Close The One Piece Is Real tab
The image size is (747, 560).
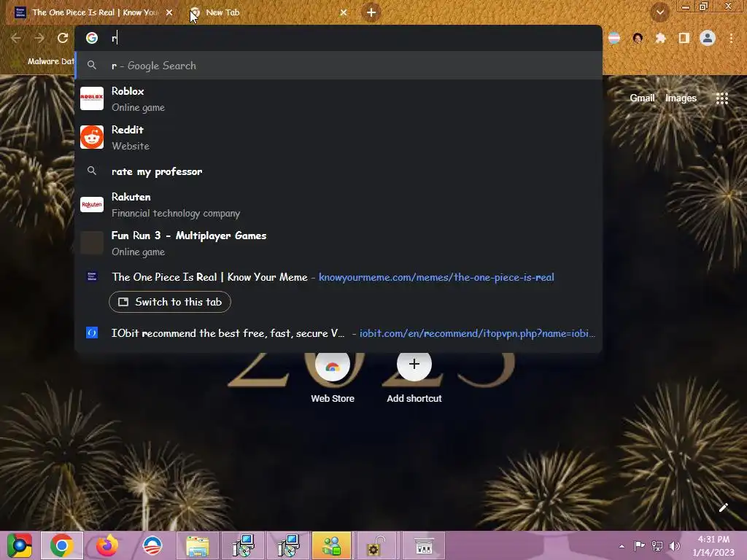169,12
